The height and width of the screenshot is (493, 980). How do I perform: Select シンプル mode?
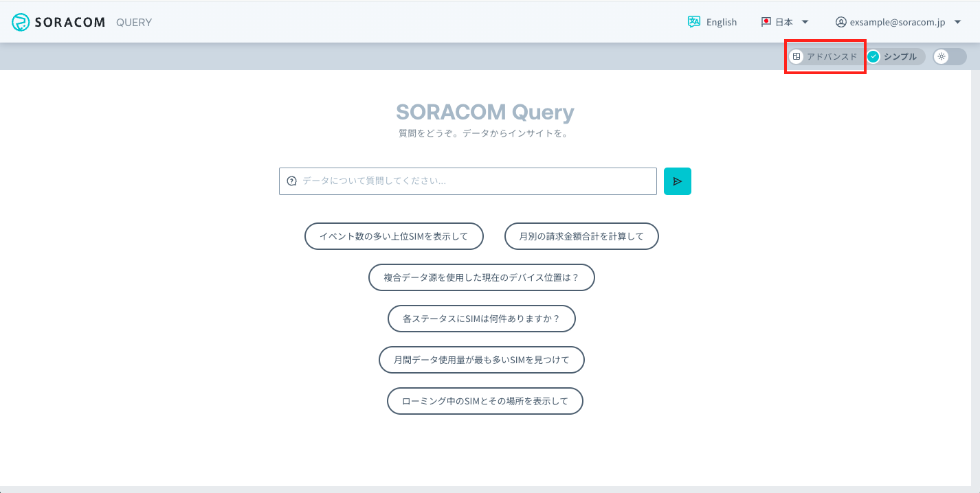coord(895,57)
